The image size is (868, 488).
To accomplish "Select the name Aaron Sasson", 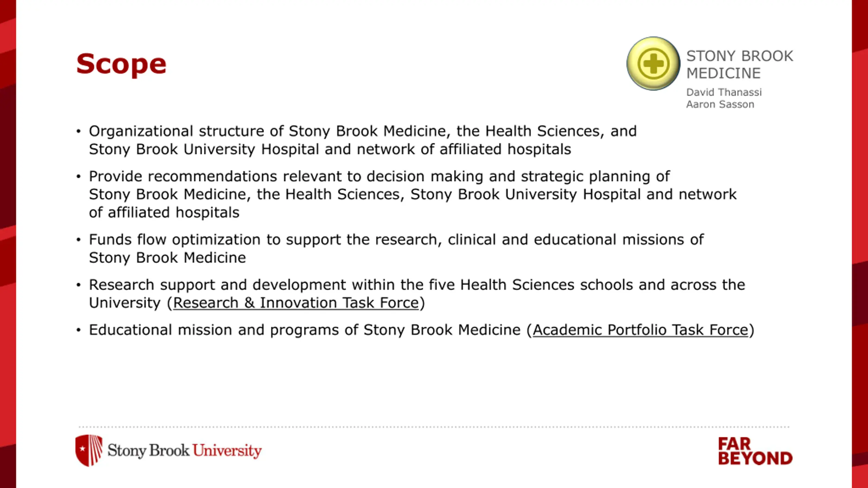I will pos(720,104).
